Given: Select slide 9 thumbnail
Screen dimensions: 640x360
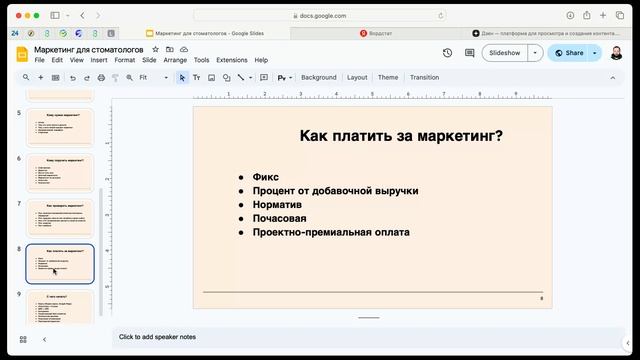Looking at the screenshot, I should 60,307.
